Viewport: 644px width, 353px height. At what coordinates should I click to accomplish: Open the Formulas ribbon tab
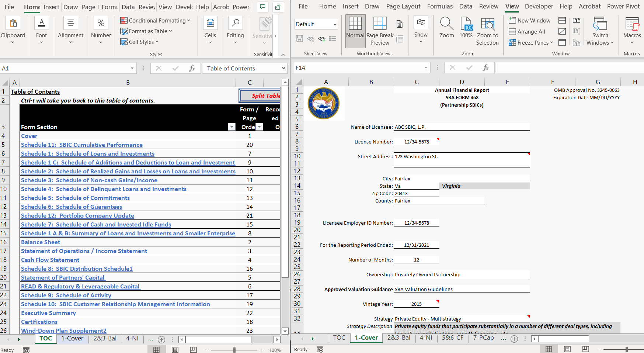point(439,6)
